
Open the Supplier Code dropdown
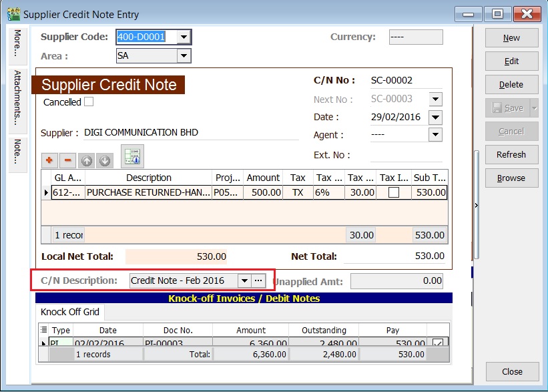click(185, 37)
